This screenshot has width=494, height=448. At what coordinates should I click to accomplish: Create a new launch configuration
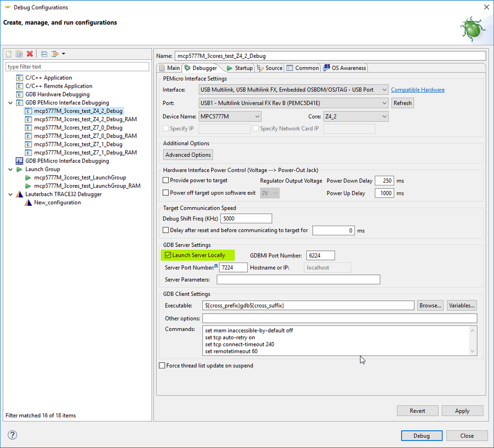[9, 54]
